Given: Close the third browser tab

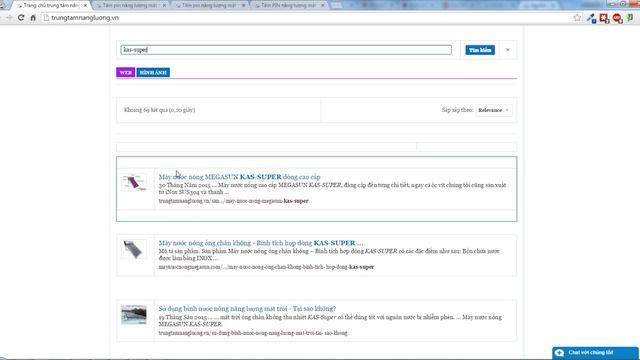Looking at the screenshot, I should click(244, 6).
